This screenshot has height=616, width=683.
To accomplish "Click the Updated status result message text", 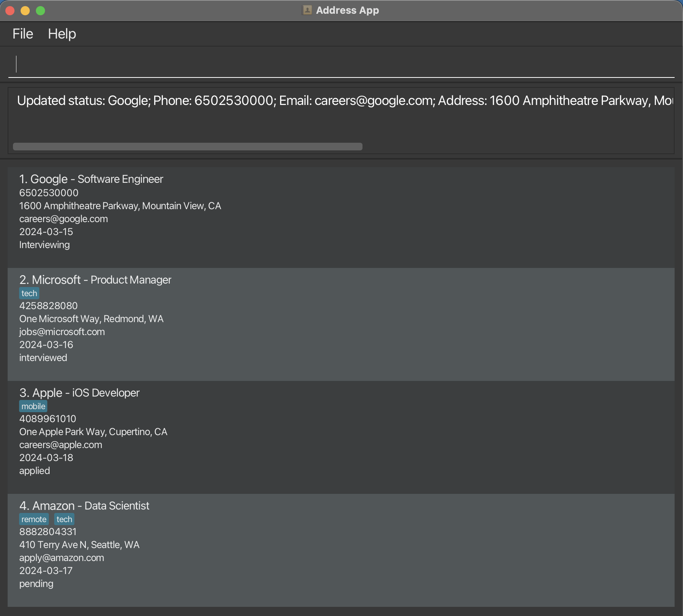I will (x=343, y=101).
